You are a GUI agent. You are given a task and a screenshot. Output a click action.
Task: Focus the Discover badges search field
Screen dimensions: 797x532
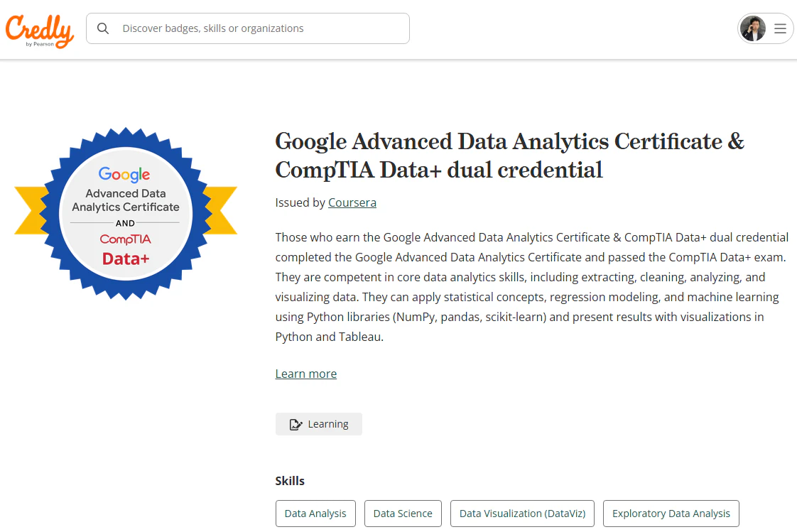(247, 28)
